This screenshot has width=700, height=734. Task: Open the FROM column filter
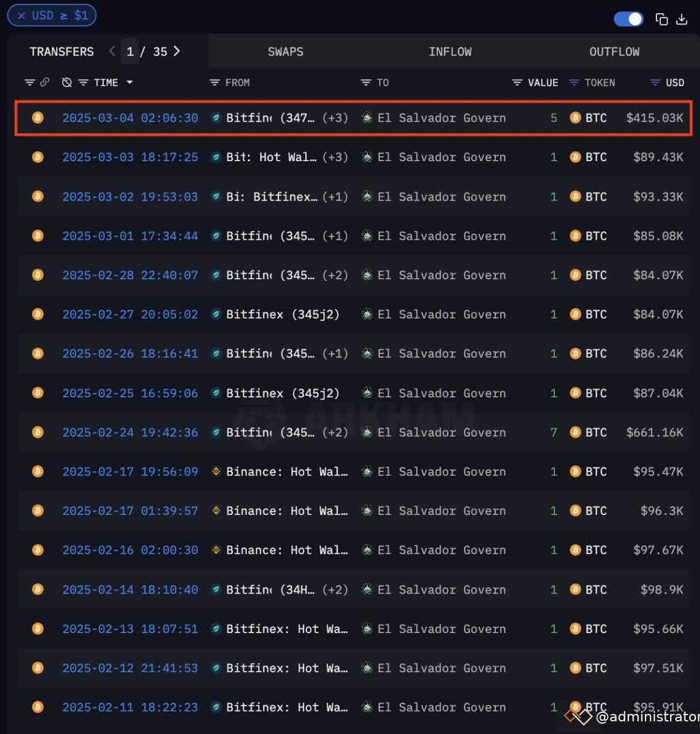pyautogui.click(x=215, y=83)
